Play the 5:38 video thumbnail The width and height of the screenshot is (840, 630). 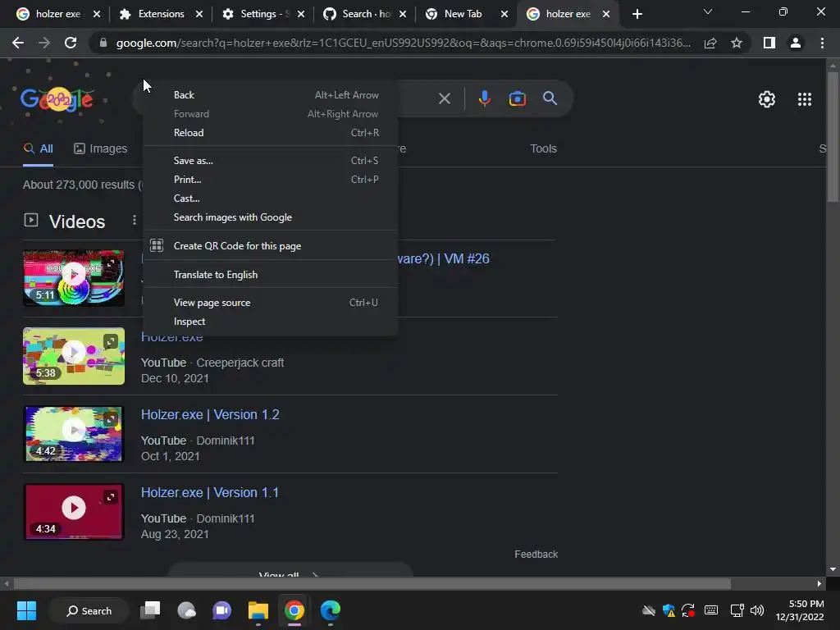point(73,356)
